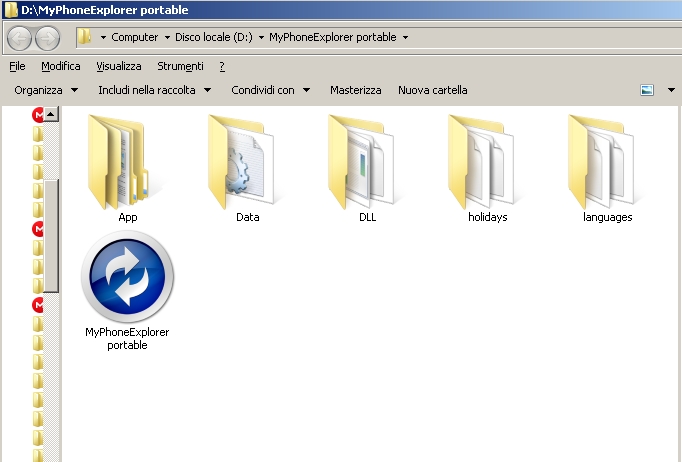Click the folder icon in the address bar
The width and height of the screenshot is (682, 462).
[84, 37]
